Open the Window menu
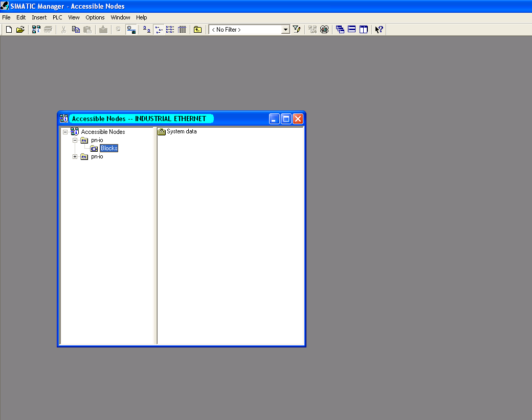Image resolution: width=532 pixels, height=420 pixels. point(120,17)
